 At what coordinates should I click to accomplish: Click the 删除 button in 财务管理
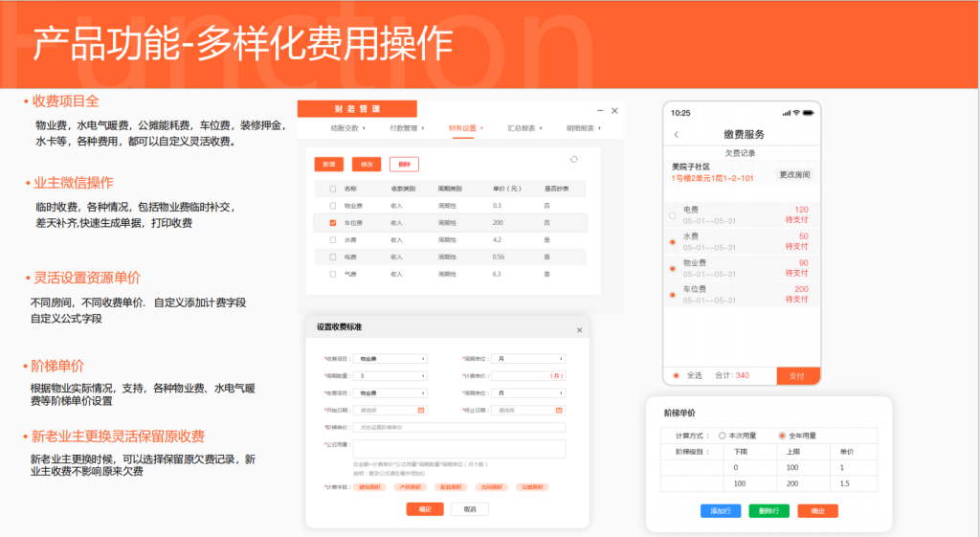pyautogui.click(x=405, y=165)
